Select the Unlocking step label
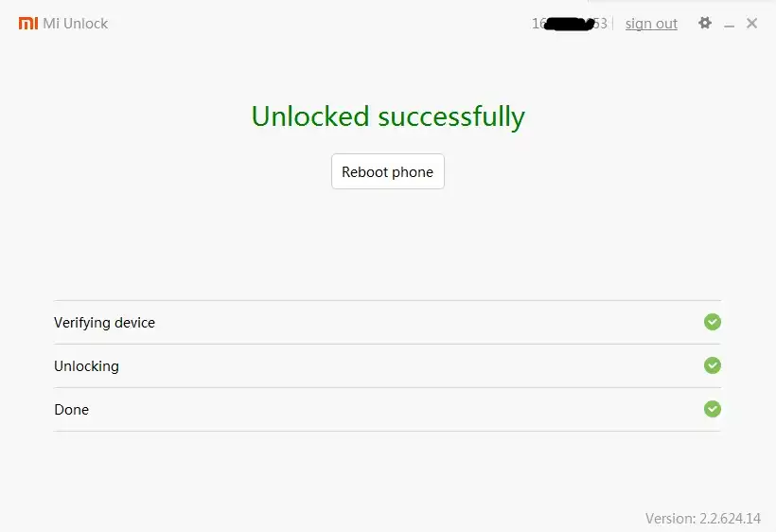This screenshot has width=776, height=532. click(x=86, y=366)
